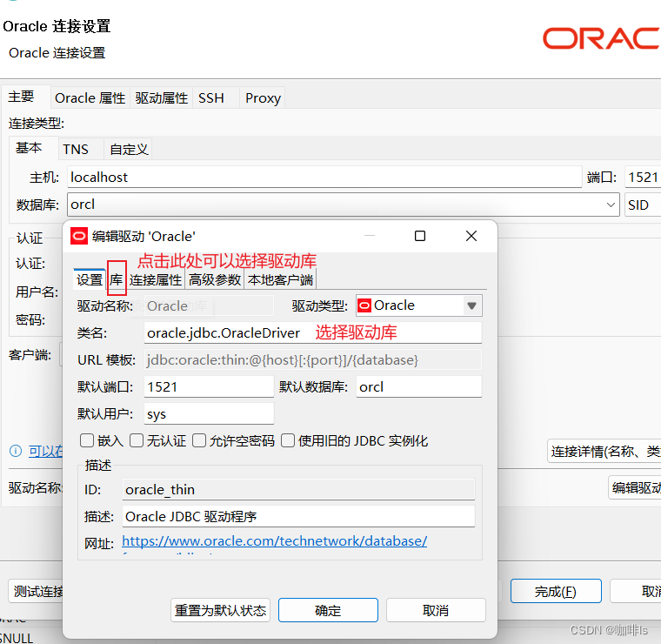Click the 测试连接 button
Image resolution: width=661 pixels, height=644 pixels.
pyautogui.click(x=36, y=591)
